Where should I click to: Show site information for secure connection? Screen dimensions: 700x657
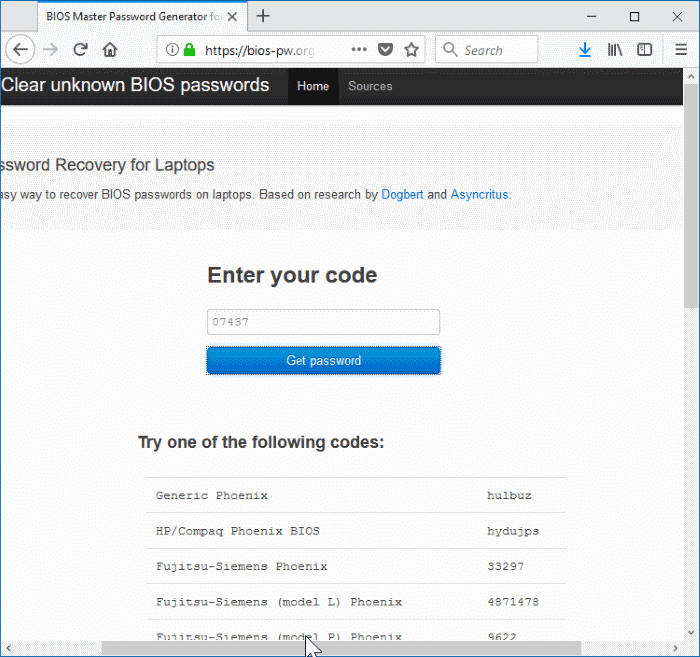[172, 50]
